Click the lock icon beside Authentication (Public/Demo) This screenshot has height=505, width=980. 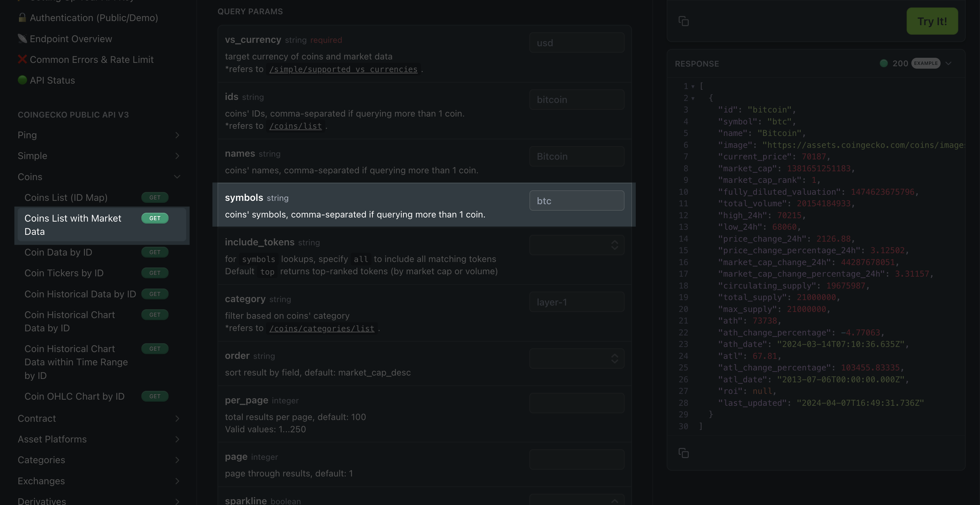(22, 18)
